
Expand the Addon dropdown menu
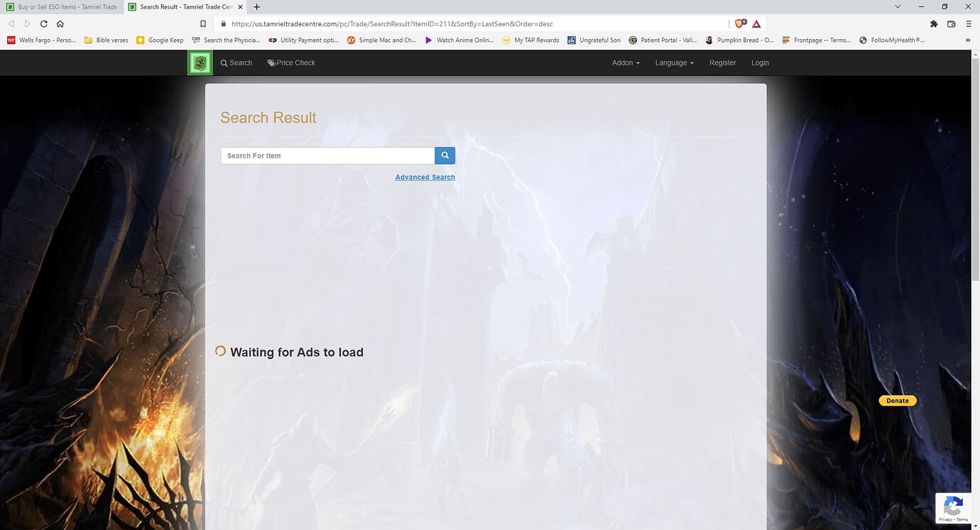pyautogui.click(x=626, y=63)
